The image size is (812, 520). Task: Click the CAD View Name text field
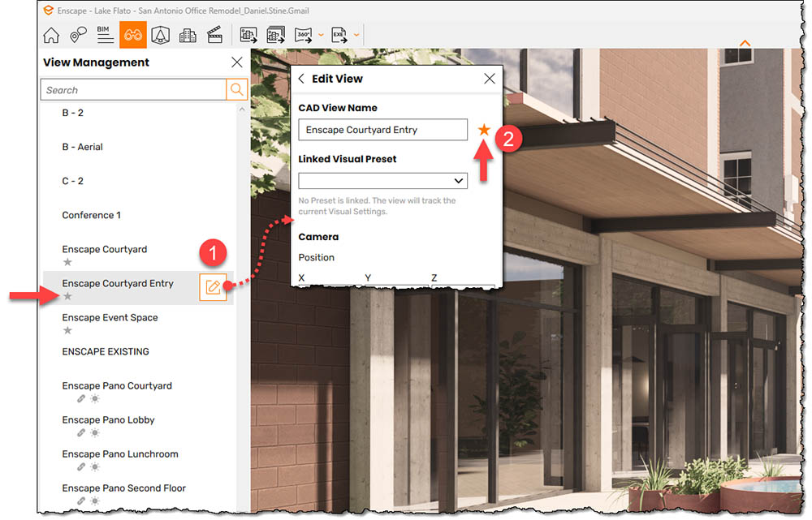coord(382,130)
